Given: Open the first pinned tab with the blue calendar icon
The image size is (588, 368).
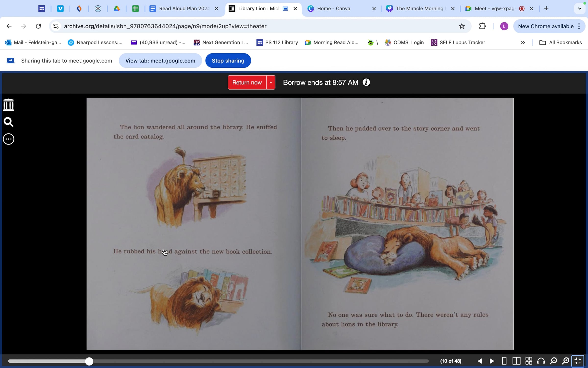Looking at the screenshot, I should point(42,9).
